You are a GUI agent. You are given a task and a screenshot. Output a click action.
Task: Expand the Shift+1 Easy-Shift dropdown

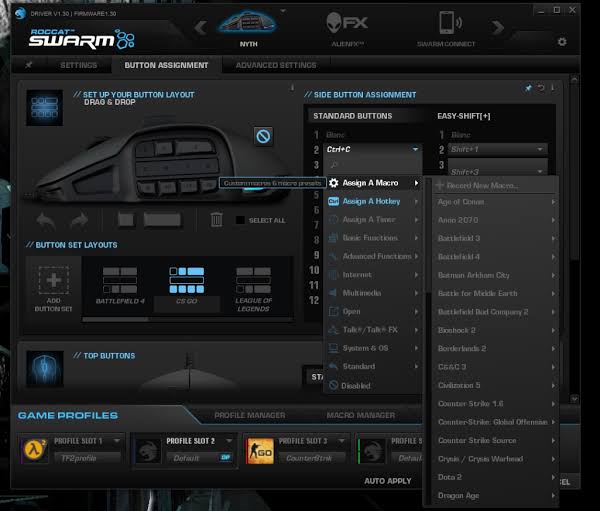(540, 149)
